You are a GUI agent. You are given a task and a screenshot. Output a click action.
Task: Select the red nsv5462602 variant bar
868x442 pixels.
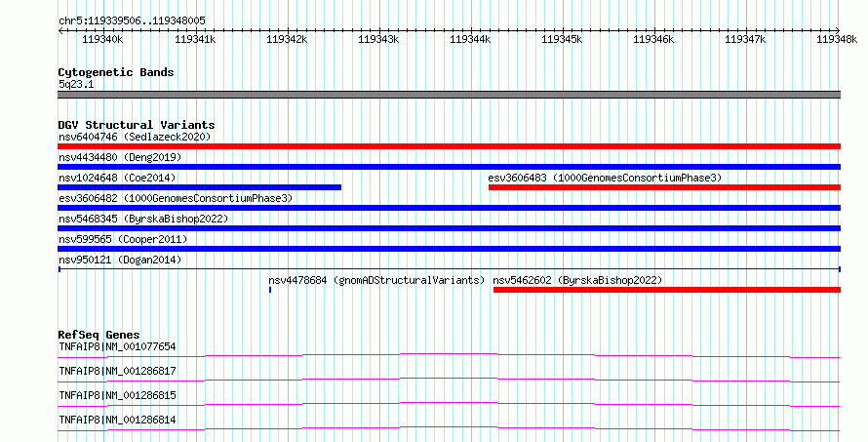[x=667, y=290]
